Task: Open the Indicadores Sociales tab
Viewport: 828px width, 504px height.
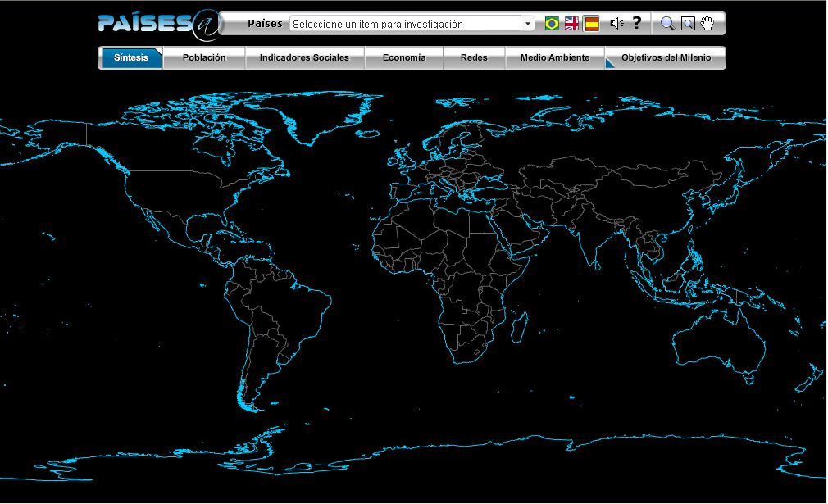Action: [x=304, y=58]
